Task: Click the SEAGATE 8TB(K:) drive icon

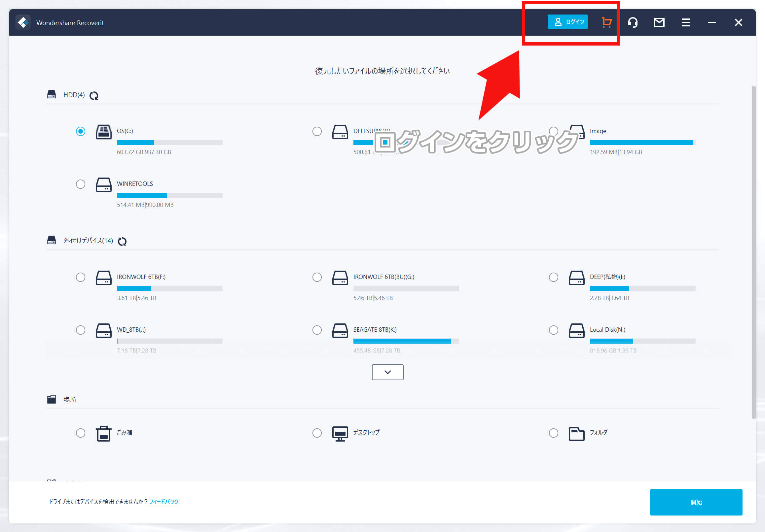Action: pos(340,331)
